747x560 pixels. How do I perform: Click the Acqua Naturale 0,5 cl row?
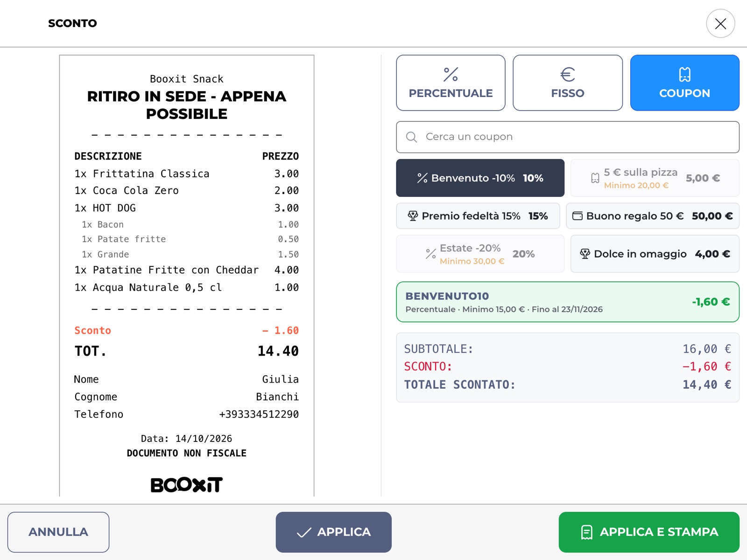point(187,287)
